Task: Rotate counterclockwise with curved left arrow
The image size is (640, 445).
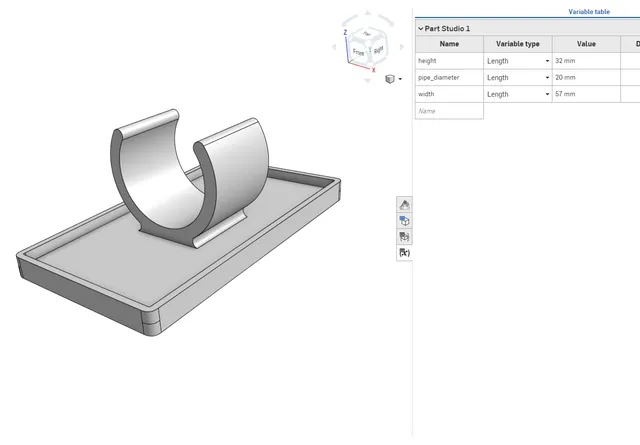Action: point(349,20)
